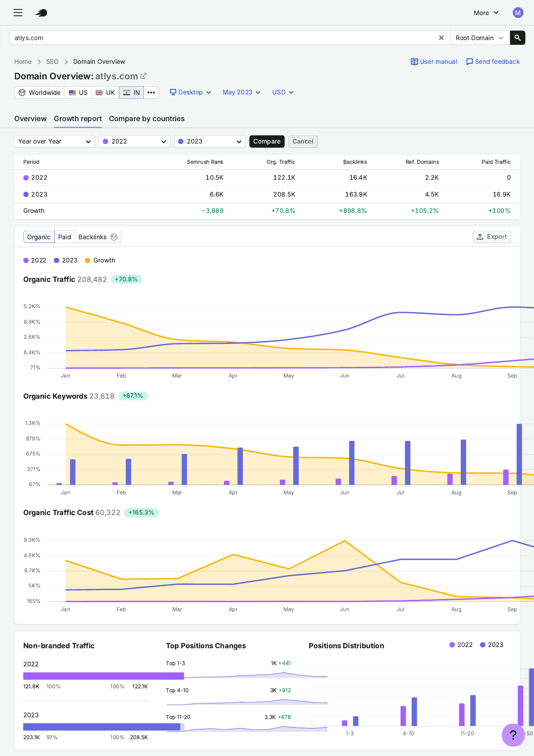Click the -3,889 Semrush Rank growth value
This screenshot has height=756, width=534.
[213, 211]
